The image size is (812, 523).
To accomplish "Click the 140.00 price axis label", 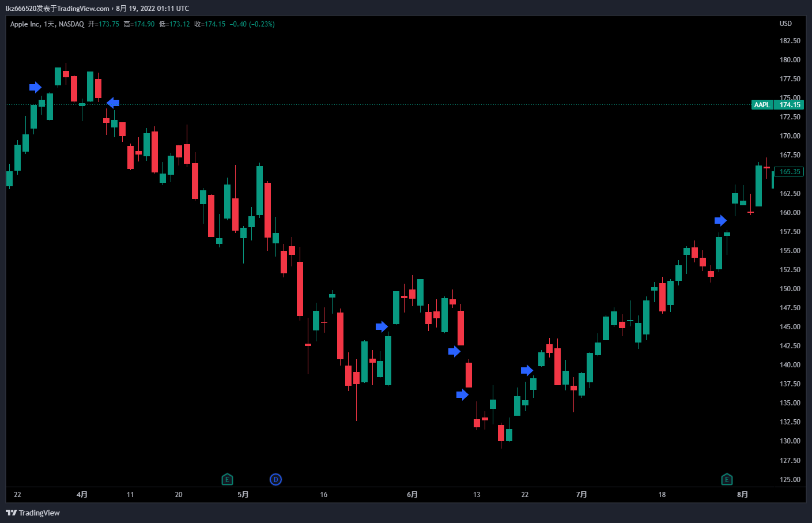I will (790, 365).
